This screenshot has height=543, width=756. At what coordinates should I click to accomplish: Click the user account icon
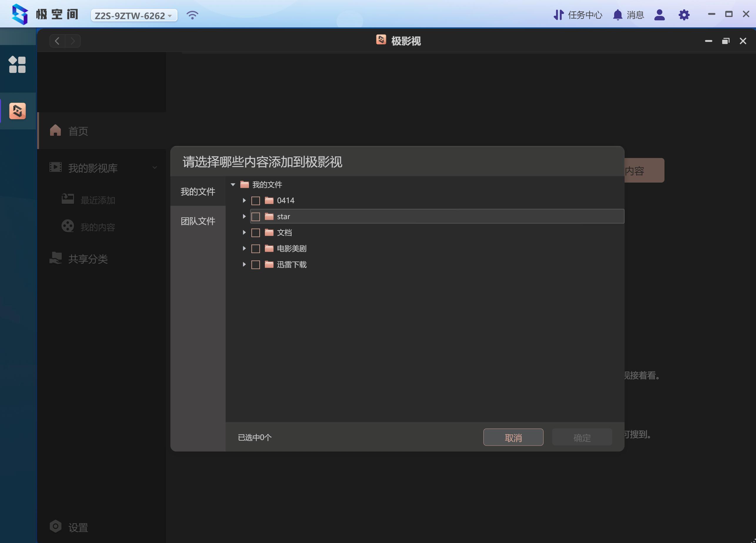pyautogui.click(x=659, y=15)
